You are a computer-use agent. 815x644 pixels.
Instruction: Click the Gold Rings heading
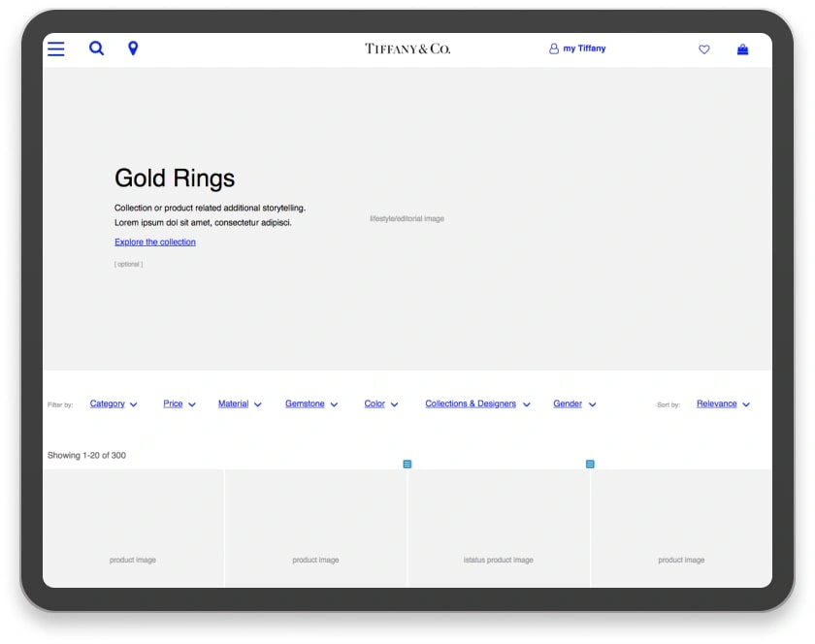point(175,178)
